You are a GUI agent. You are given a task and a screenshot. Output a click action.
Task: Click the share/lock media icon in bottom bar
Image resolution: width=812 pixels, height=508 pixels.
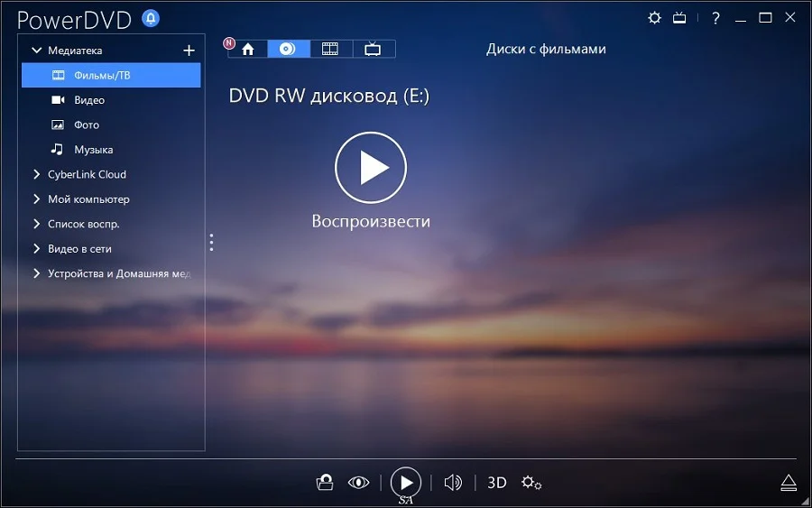pos(325,483)
